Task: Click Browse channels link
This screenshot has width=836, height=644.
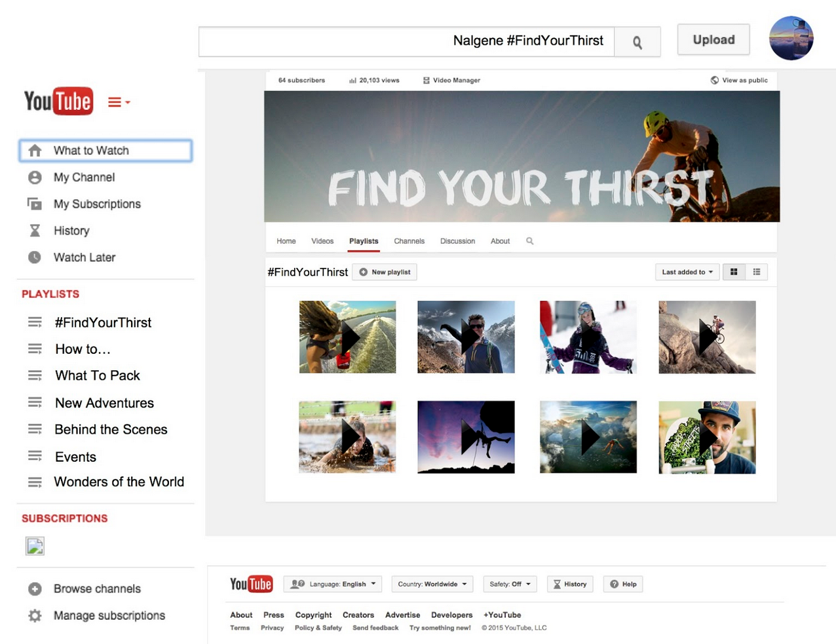Action: [97, 589]
